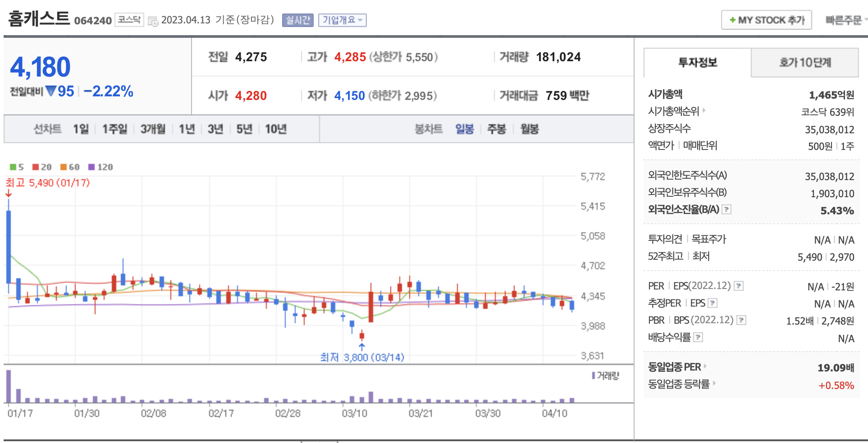This screenshot has height=443, width=868.
Task: Click help icon next to EPS(2022.12)
Action: (x=738, y=286)
